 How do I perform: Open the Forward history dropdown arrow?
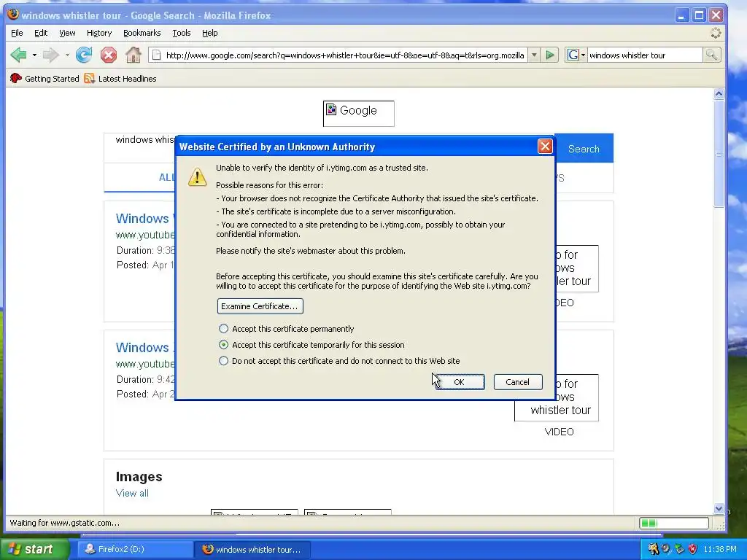point(66,55)
